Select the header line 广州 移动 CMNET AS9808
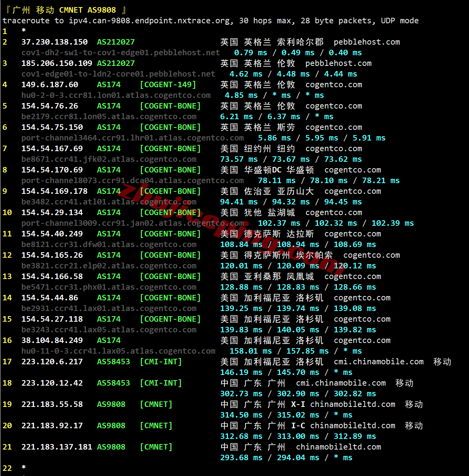This screenshot has height=476, width=469. [66, 10]
